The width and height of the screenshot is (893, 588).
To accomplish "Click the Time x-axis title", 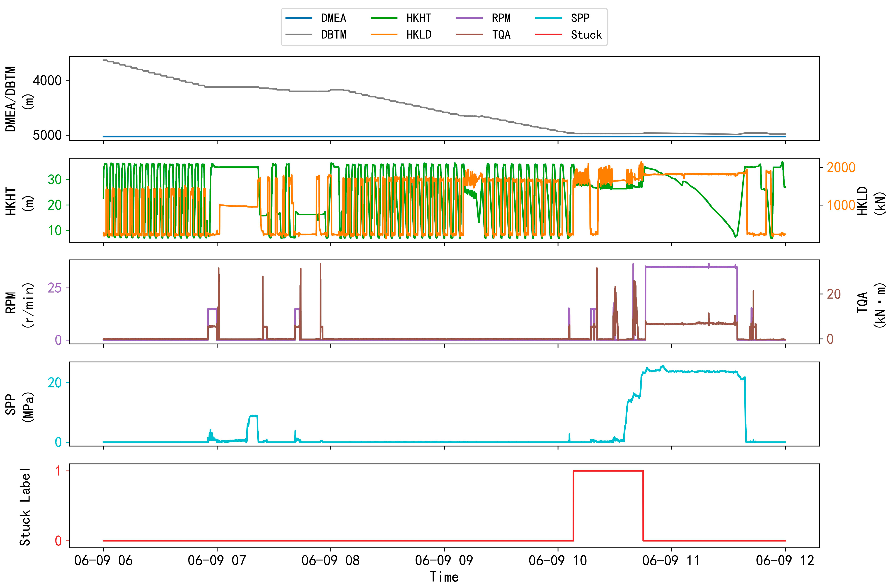I will tap(444, 577).
